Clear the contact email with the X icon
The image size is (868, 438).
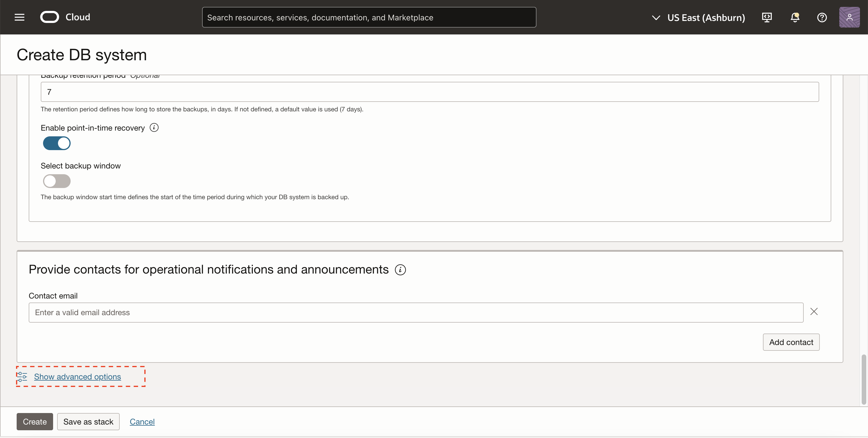click(814, 312)
